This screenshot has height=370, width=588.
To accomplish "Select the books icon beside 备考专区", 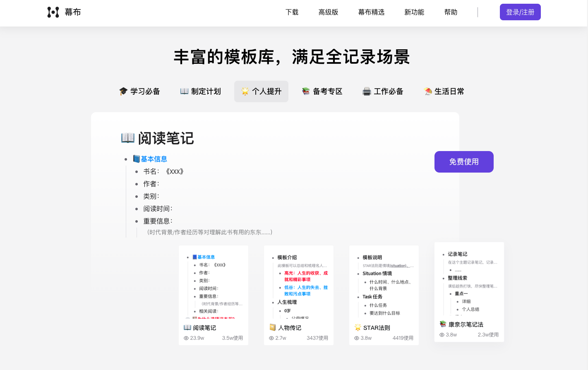I will [305, 91].
